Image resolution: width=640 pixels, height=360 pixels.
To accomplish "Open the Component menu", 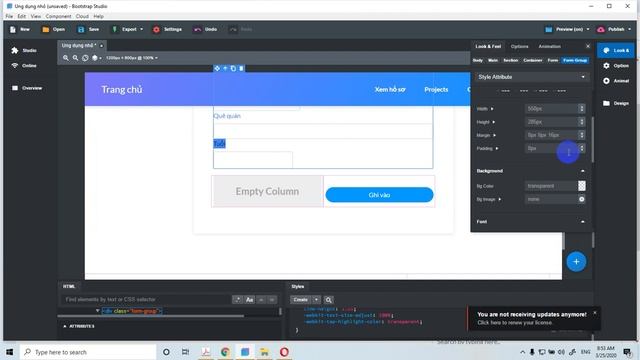I will pyautogui.click(x=58, y=16).
